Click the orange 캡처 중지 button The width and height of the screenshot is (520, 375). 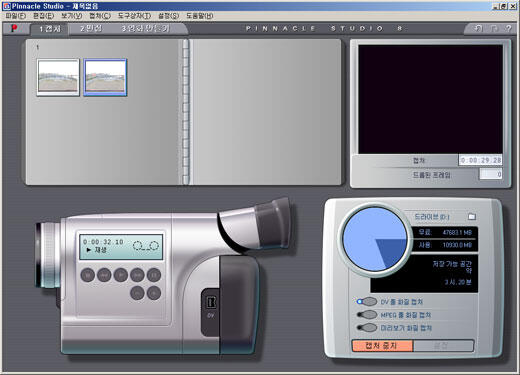coord(382,346)
